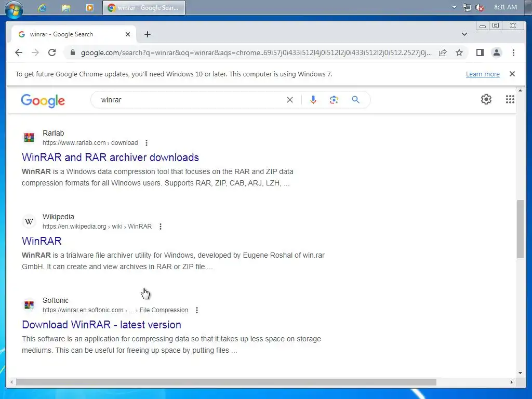The height and width of the screenshot is (399, 532).
Task: Click the network tray icon
Action: (467, 7)
